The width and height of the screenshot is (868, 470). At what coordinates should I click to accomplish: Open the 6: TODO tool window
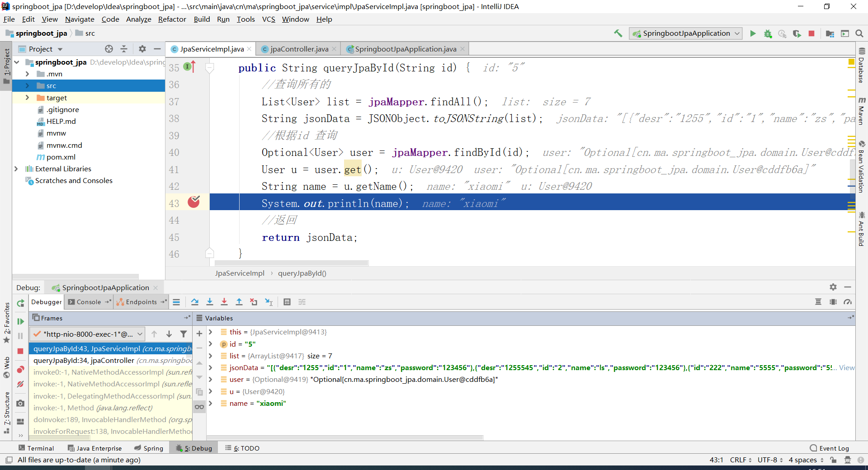[x=242, y=448]
